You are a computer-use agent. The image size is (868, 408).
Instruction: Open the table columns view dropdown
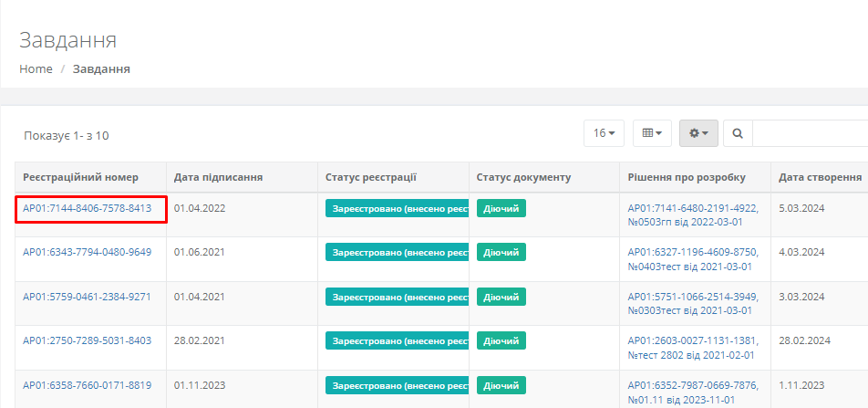(x=652, y=133)
